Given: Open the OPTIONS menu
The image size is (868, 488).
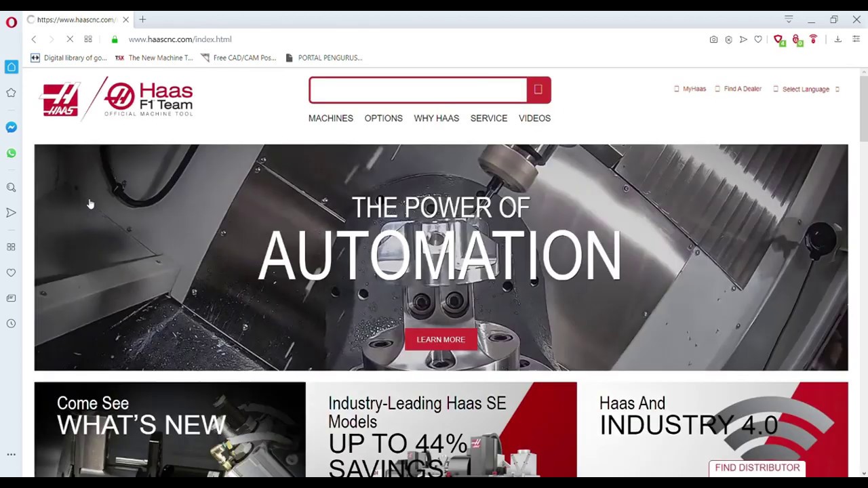Looking at the screenshot, I should (384, 118).
